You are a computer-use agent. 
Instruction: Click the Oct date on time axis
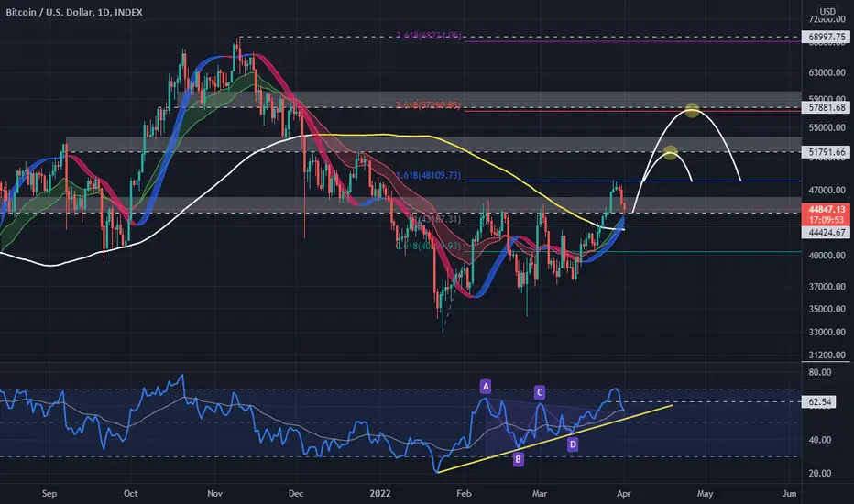pyautogui.click(x=131, y=494)
